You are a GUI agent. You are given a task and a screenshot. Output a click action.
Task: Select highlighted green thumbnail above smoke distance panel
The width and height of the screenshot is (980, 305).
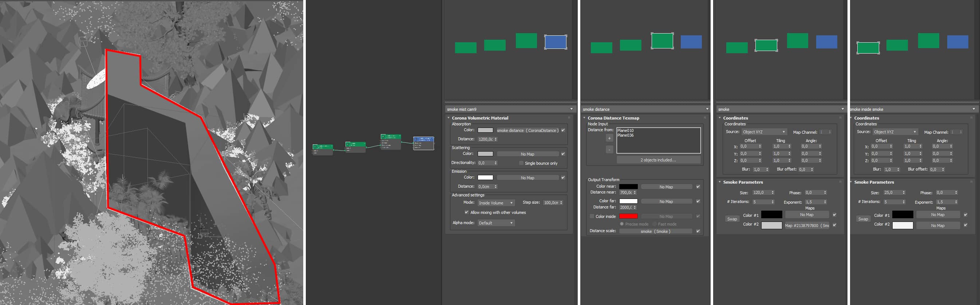[662, 41]
